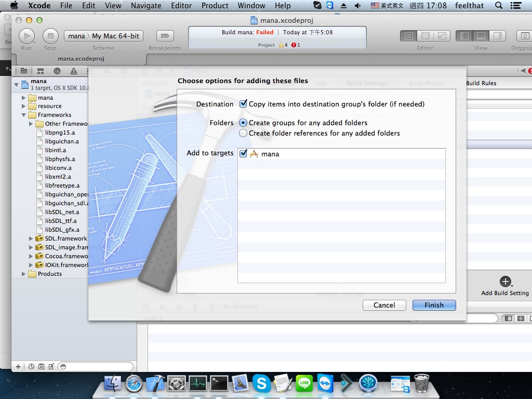Screen dimensions: 532x399
Task: Hide the navigator pane via View icon
Action: click(464, 36)
